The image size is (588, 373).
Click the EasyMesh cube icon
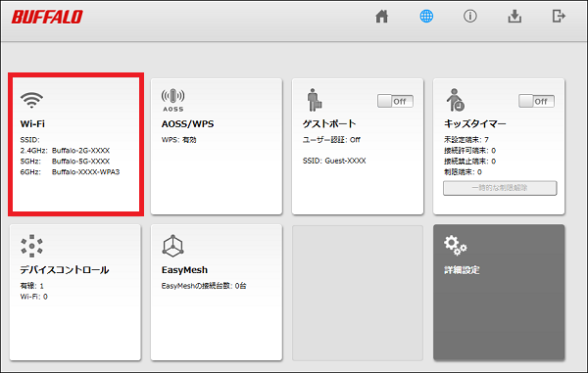click(x=172, y=246)
